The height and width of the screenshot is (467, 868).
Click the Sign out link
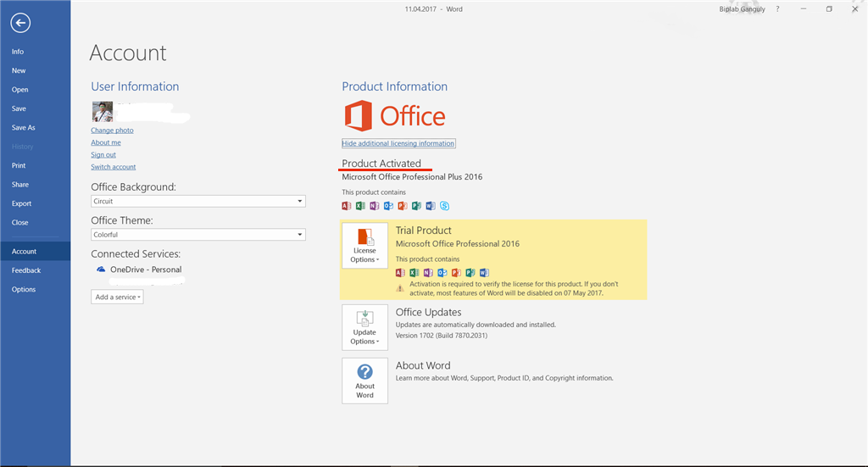(103, 154)
